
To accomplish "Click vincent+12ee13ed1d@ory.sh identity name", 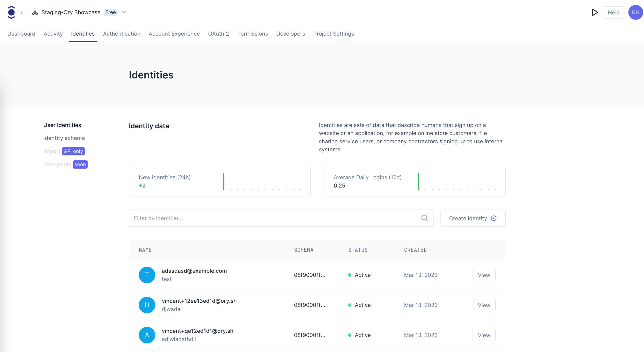I will (199, 301).
